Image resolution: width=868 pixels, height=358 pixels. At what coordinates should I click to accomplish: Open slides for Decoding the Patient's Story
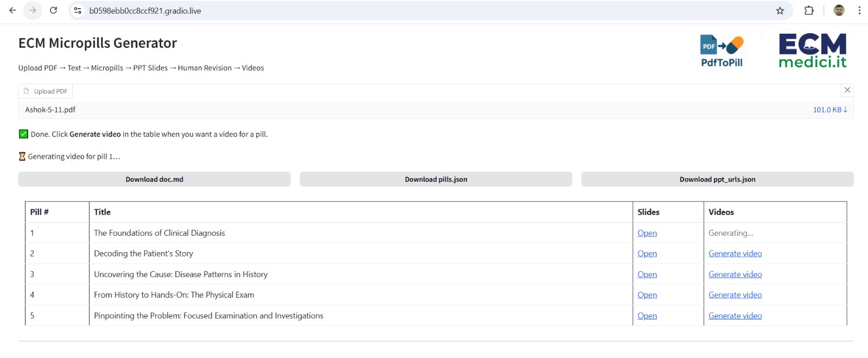647,254
